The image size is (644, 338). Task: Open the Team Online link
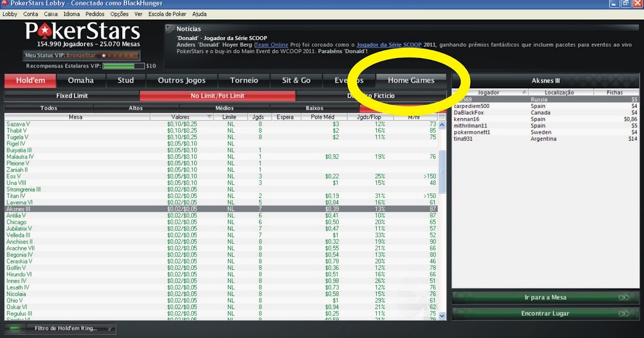coord(271,45)
